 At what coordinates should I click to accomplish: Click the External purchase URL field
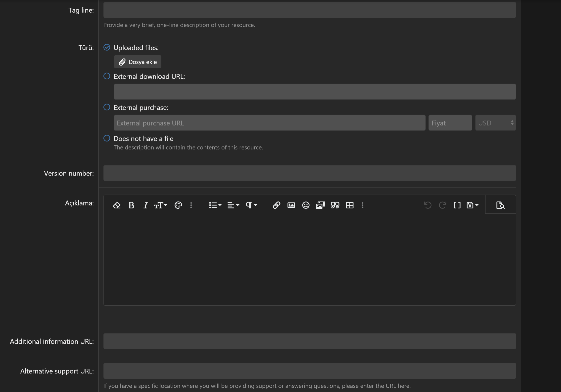pyautogui.click(x=270, y=123)
